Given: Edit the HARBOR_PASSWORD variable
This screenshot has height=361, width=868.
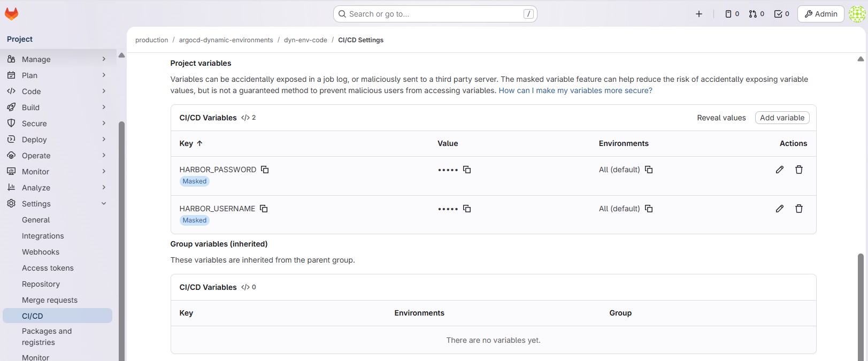Looking at the screenshot, I should [779, 170].
